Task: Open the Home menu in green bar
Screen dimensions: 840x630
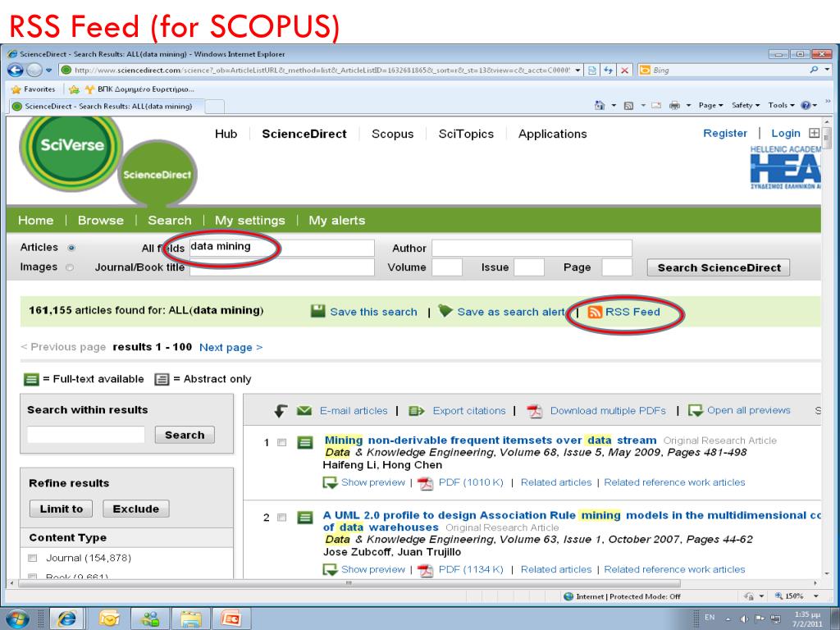Action: pos(36,220)
